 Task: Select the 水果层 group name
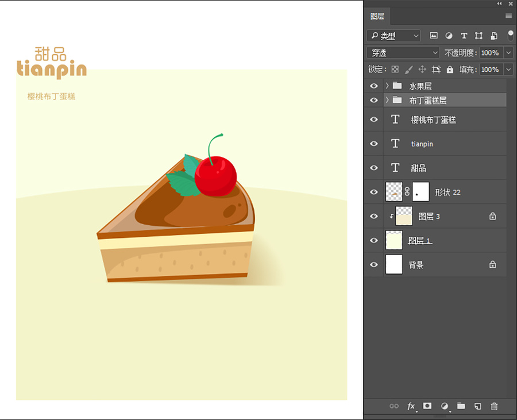coord(420,86)
